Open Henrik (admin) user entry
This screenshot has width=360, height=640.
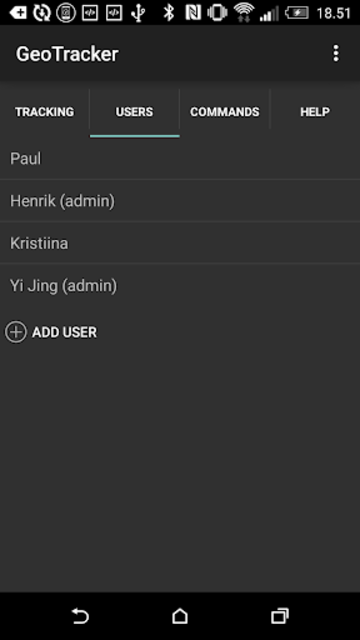tap(180, 201)
